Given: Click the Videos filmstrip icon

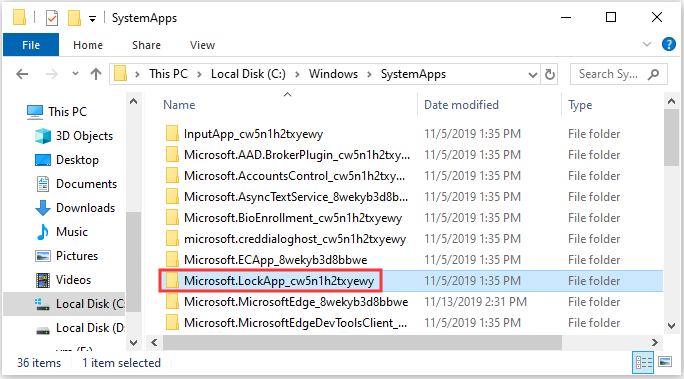Looking at the screenshot, I should tap(43, 280).
